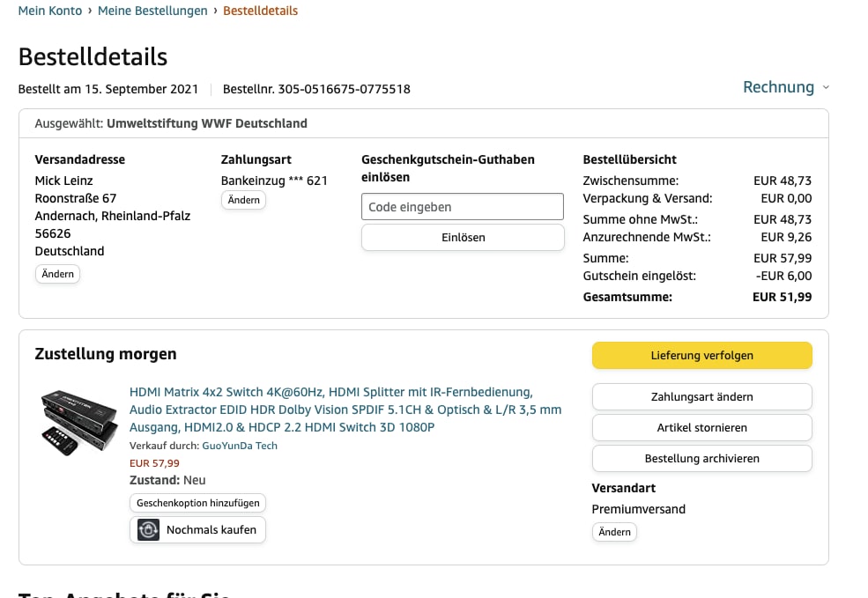Open the HDMI Matrix product thumbnail
The image size is (868, 598).
point(79,422)
